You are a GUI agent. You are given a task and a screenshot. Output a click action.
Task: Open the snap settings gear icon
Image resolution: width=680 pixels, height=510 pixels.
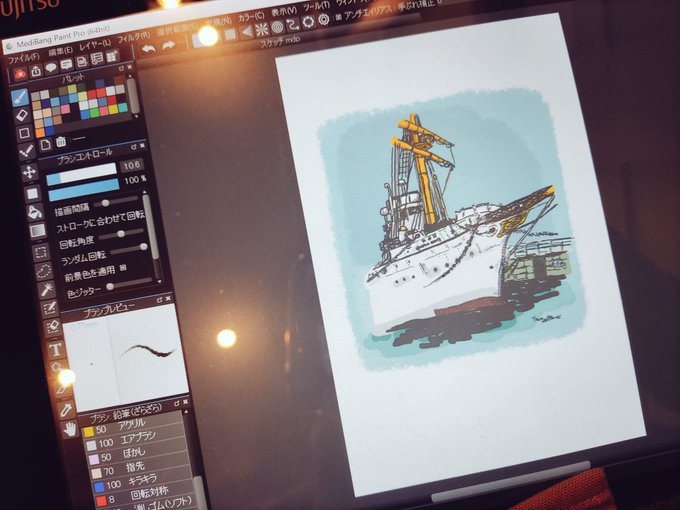[324, 20]
